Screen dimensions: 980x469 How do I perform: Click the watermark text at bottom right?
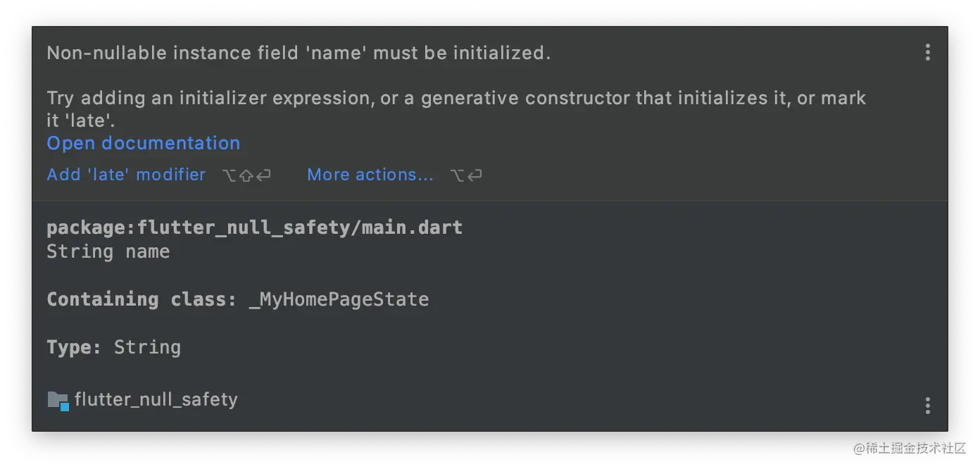910,449
